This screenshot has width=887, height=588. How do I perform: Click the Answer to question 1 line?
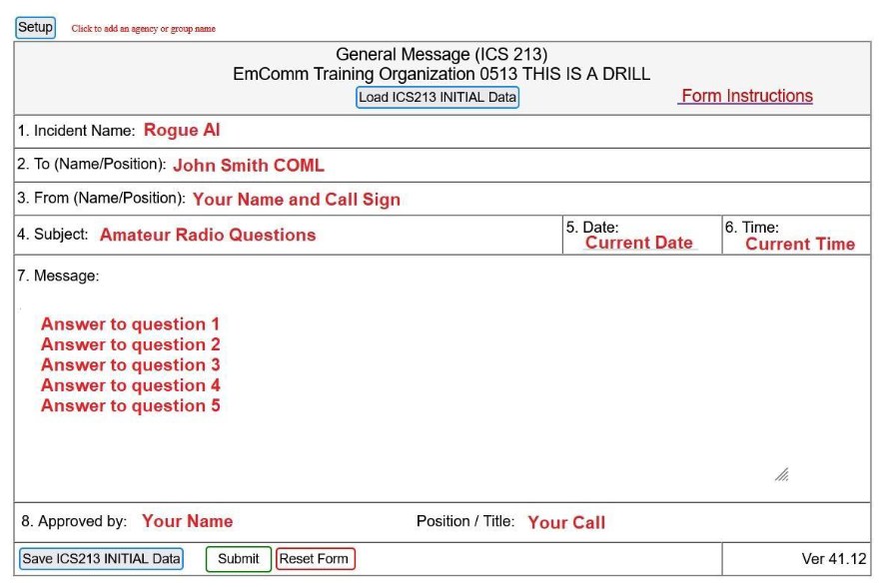(129, 323)
